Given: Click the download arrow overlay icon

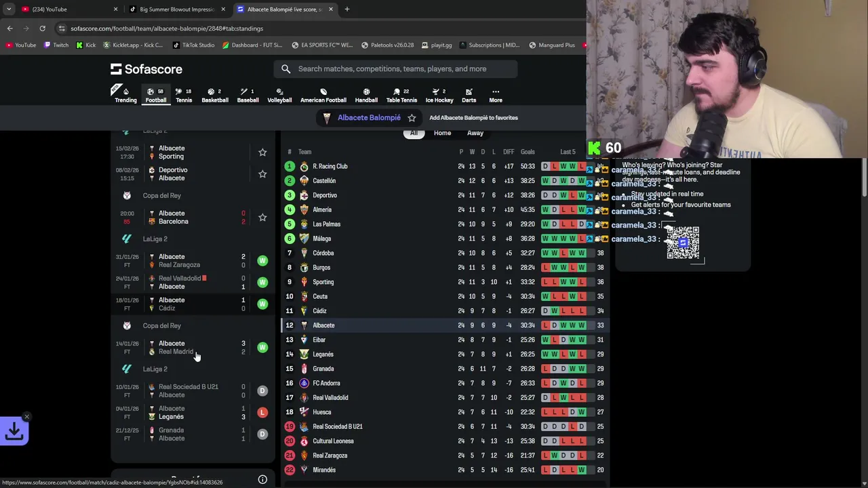Looking at the screenshot, I should (x=14, y=431).
